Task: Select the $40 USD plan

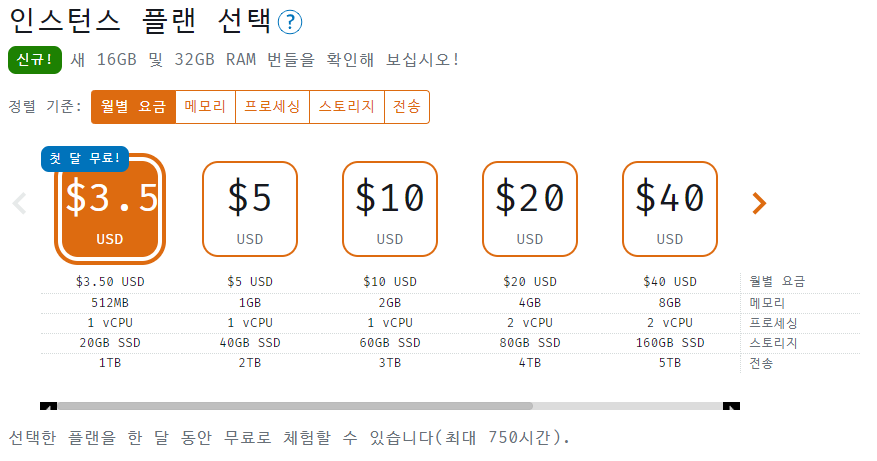Action: (x=670, y=208)
